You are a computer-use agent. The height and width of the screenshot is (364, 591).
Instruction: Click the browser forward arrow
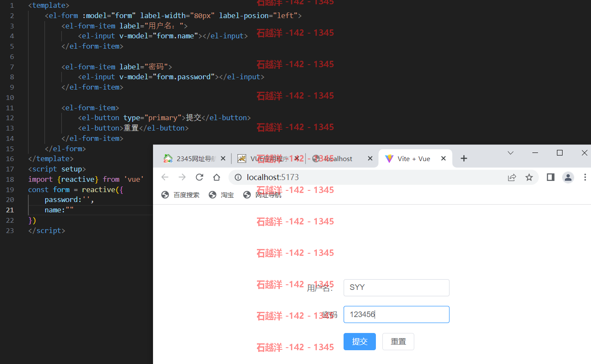coord(182,177)
